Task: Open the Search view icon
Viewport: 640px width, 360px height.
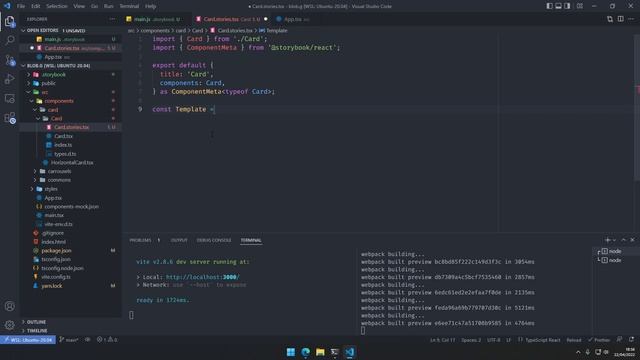Action: (x=9, y=40)
